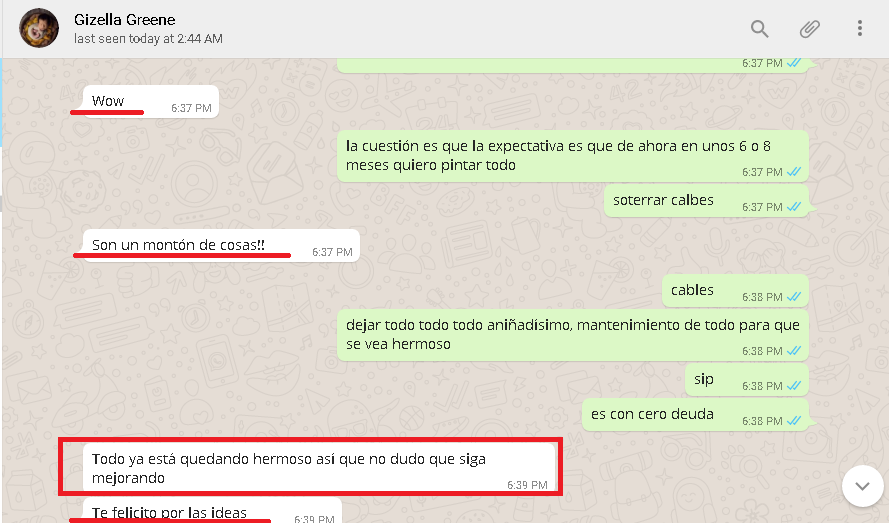Viewport: 889px width, 523px height.
Task: Click the "Son un montón de cosas!!" message
Action: 221,246
